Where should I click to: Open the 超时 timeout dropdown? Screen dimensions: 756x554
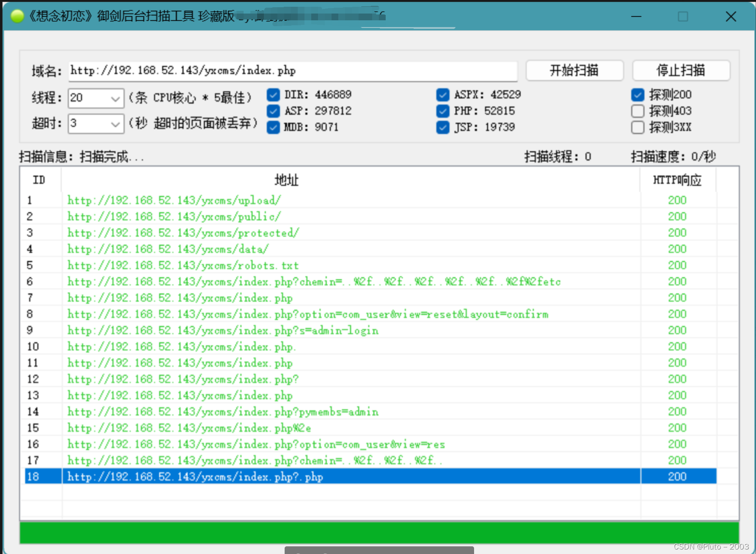click(115, 123)
